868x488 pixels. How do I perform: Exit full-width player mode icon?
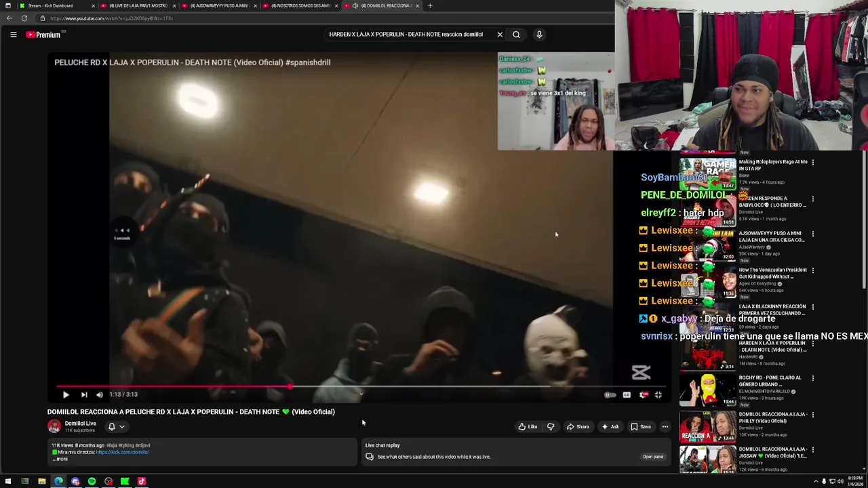658,394
